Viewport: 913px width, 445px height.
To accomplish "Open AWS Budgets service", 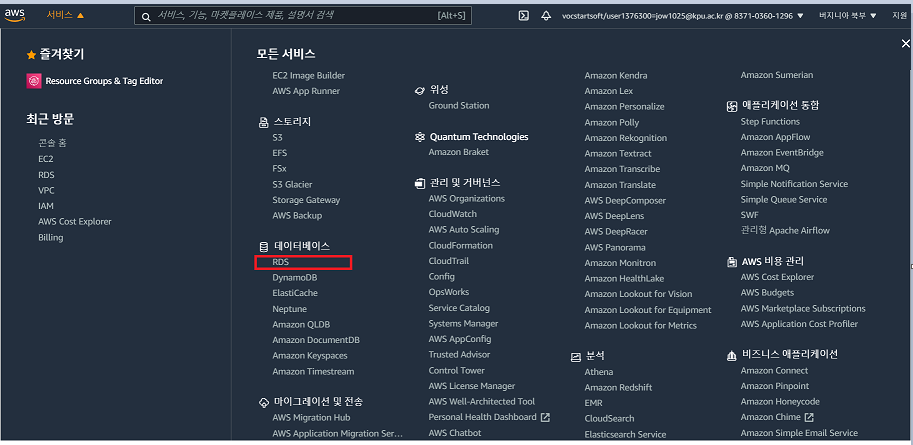I will 767,292.
